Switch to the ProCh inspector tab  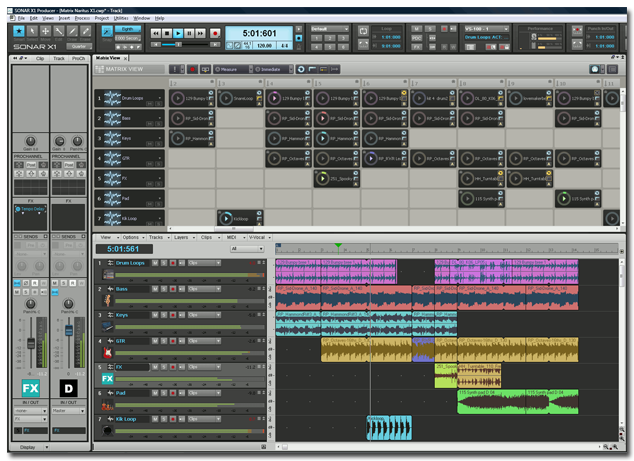78,58
